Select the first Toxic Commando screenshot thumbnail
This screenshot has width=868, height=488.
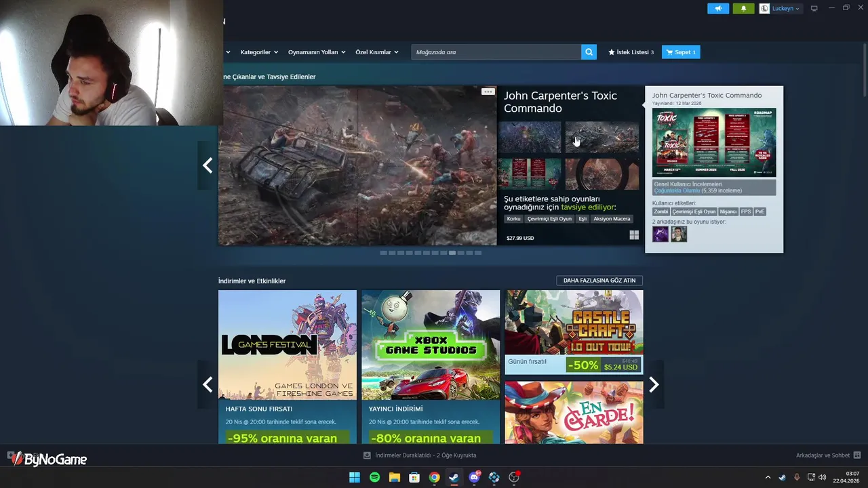(530, 137)
